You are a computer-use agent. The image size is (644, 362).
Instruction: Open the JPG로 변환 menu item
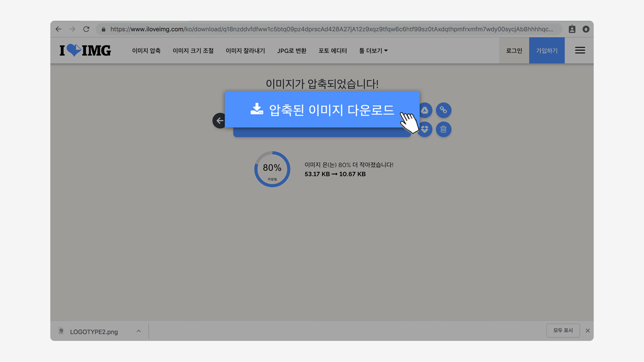(x=291, y=51)
